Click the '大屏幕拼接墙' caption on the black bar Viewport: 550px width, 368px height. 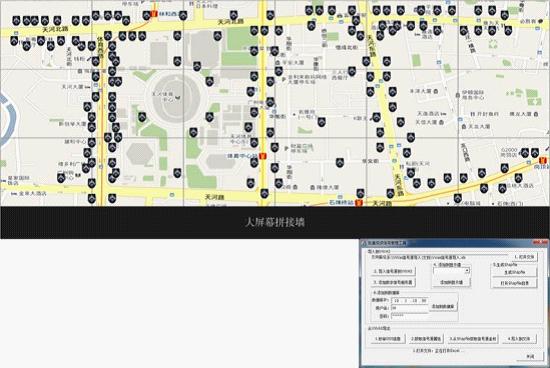(x=274, y=222)
